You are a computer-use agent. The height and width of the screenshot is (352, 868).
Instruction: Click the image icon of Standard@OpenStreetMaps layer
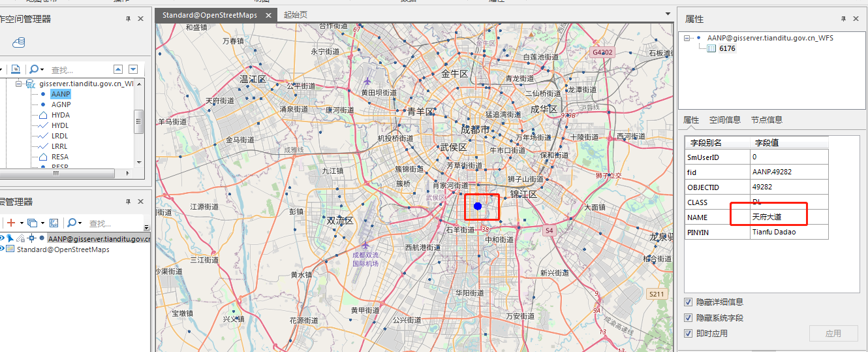(x=10, y=249)
